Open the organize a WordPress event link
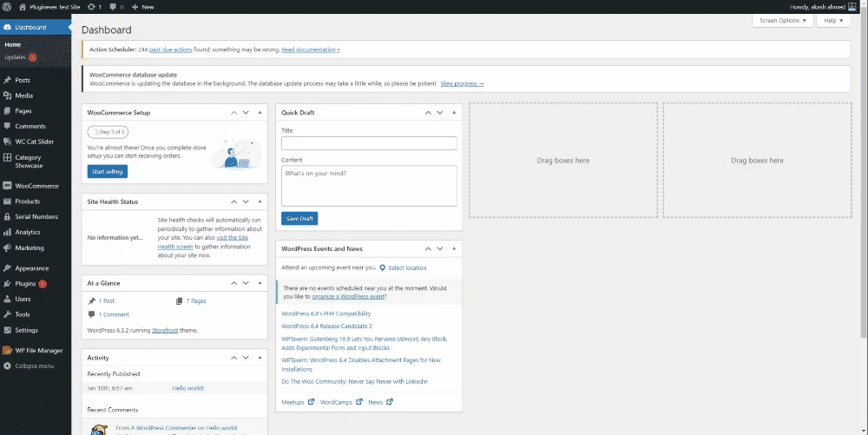The image size is (868, 435). tap(348, 297)
